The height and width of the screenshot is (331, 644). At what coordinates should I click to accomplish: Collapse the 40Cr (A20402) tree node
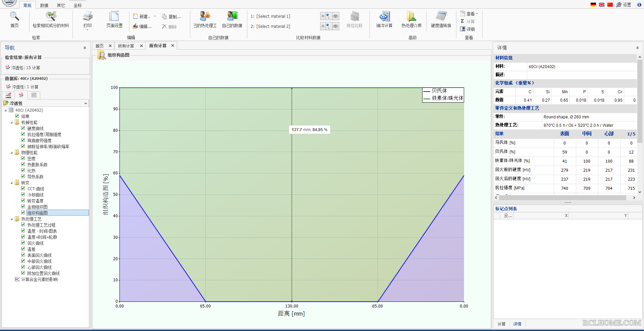point(5,110)
